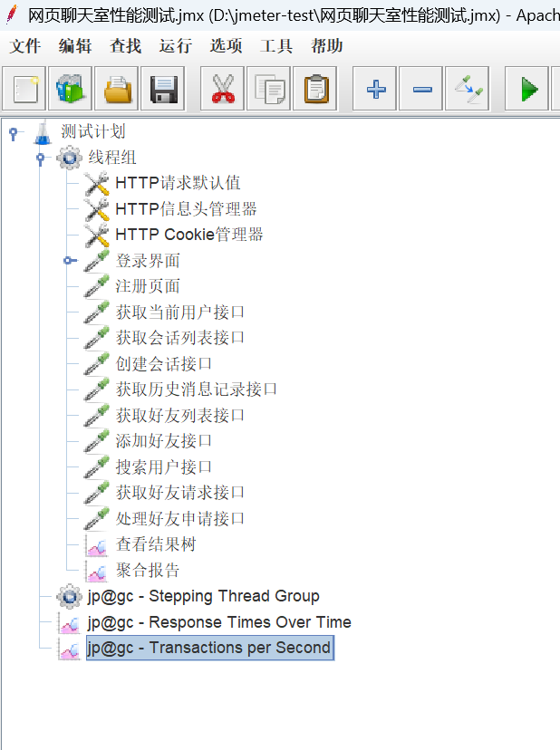Select the 获取好友列表接口 sampler
Image resolution: width=560 pixels, height=750 pixels.
(x=180, y=416)
